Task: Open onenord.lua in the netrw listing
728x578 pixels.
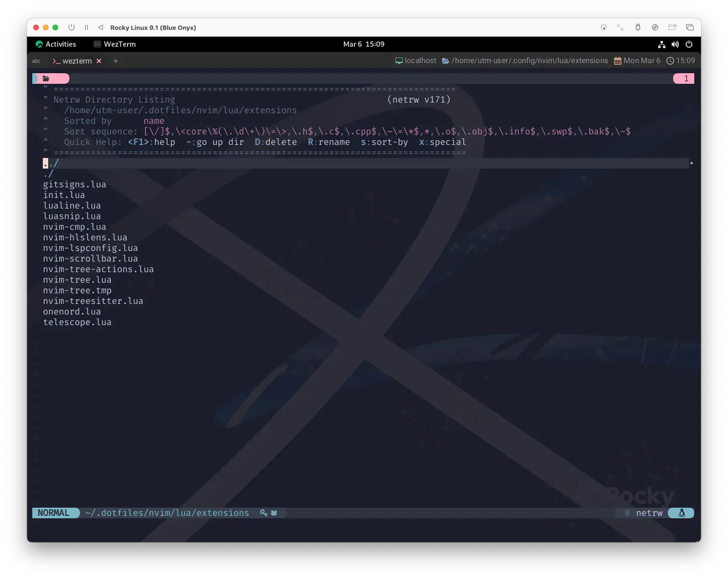Action: tap(72, 312)
